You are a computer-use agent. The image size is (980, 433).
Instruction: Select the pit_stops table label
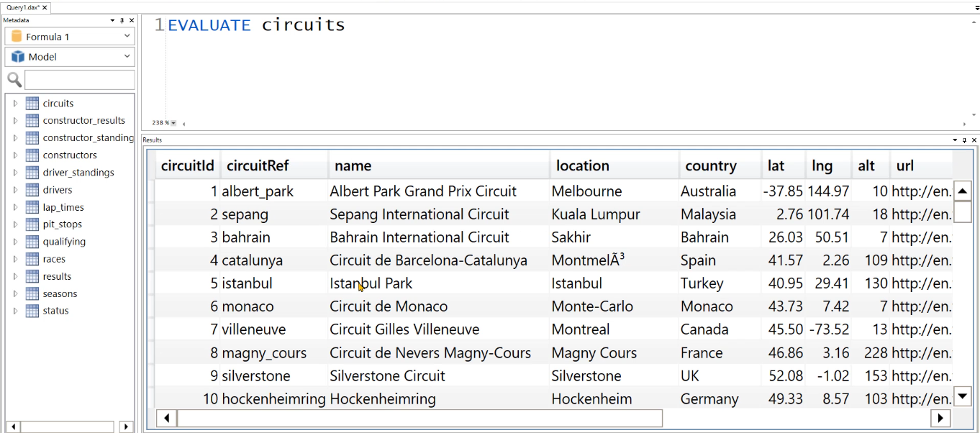tap(63, 224)
